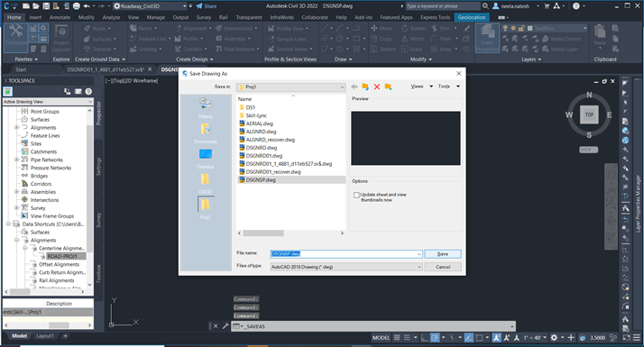Select the Proj1 folder shortcut in sidebar

[206, 208]
